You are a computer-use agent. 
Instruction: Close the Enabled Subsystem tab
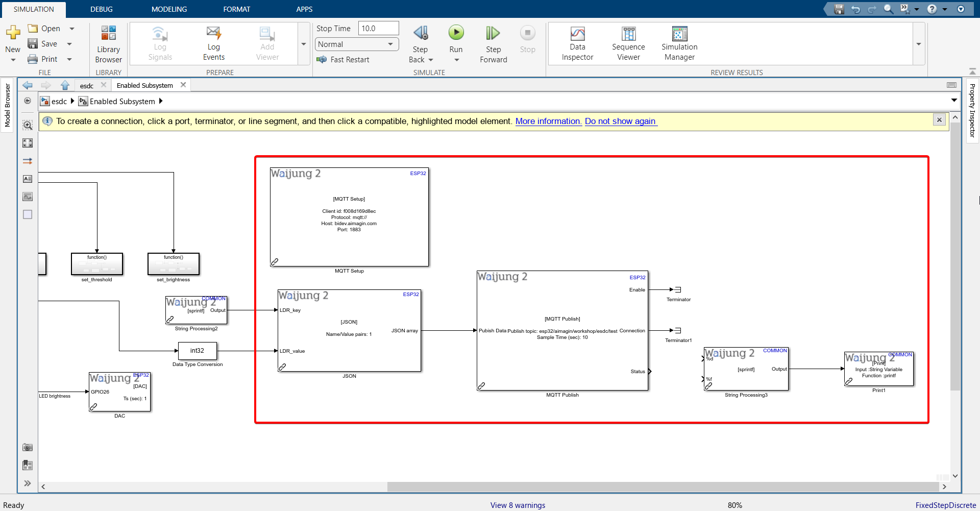click(x=183, y=85)
